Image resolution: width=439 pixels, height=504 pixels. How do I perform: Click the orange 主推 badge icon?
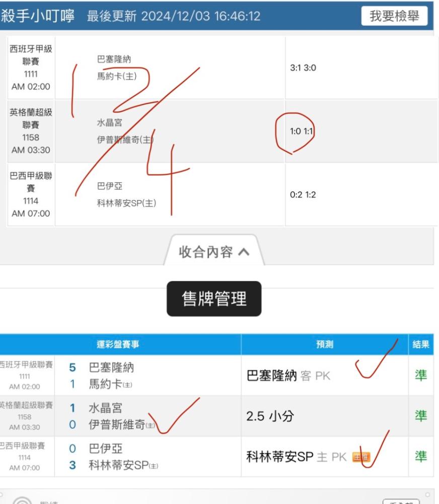[361, 457]
